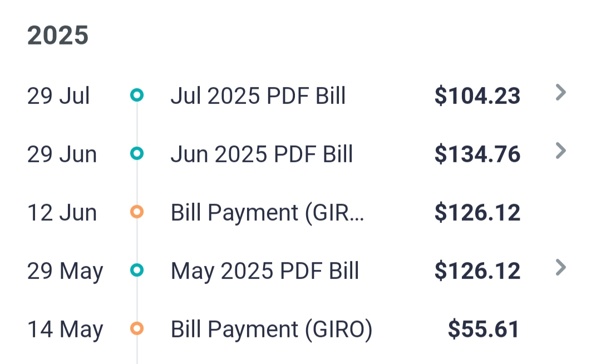Click the 29 Jun date label
Viewport: 601px width, 364px height.
point(62,154)
